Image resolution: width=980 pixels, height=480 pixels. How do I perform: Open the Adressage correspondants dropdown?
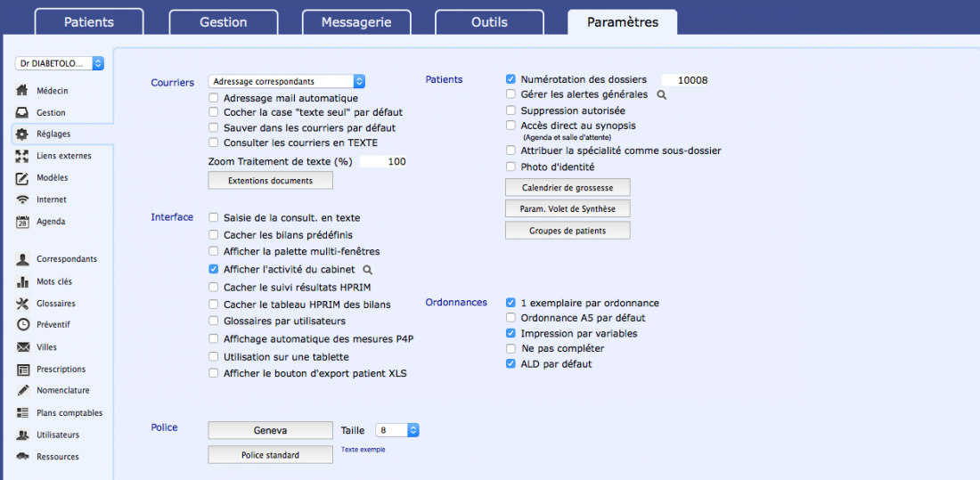coord(286,81)
